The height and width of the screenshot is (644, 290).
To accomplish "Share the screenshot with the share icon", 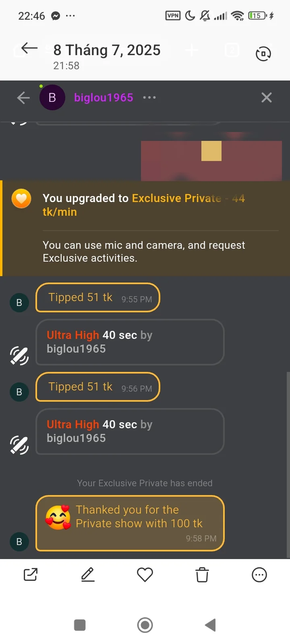I will [x=31, y=575].
